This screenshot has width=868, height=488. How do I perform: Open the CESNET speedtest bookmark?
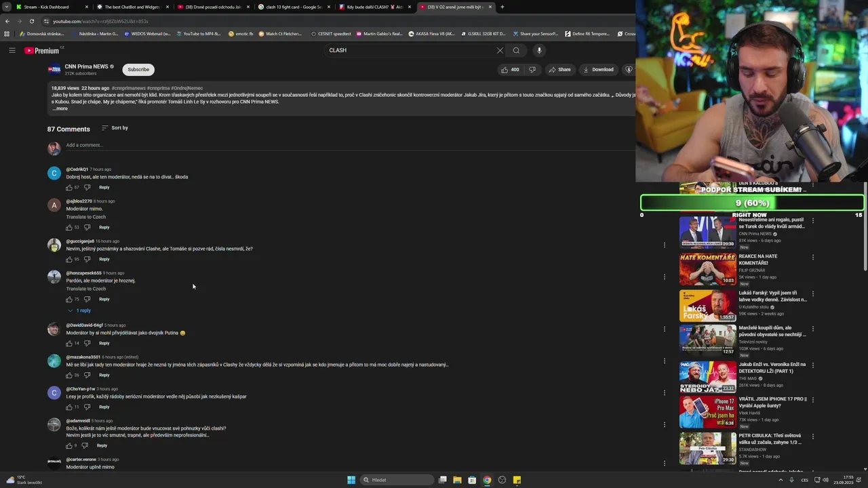click(331, 33)
